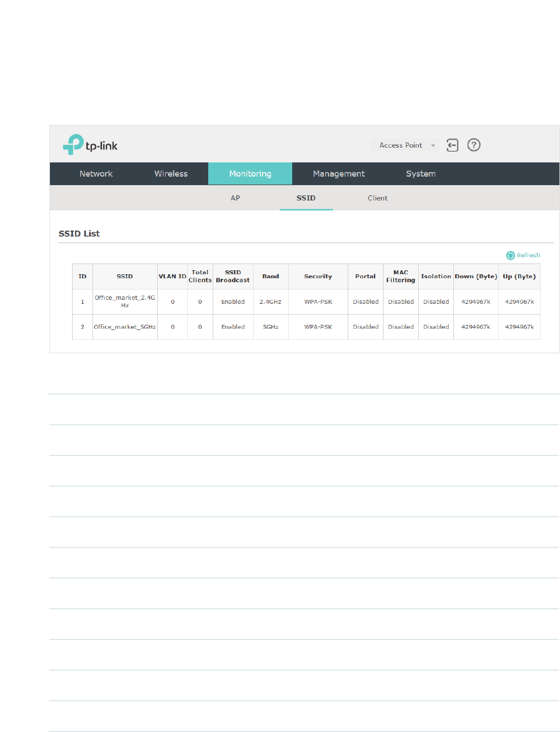Click ID cell 1 in the table

coord(82,302)
